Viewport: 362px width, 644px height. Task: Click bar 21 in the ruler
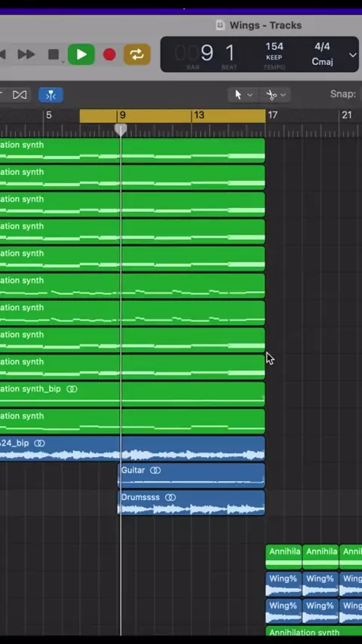click(x=347, y=115)
